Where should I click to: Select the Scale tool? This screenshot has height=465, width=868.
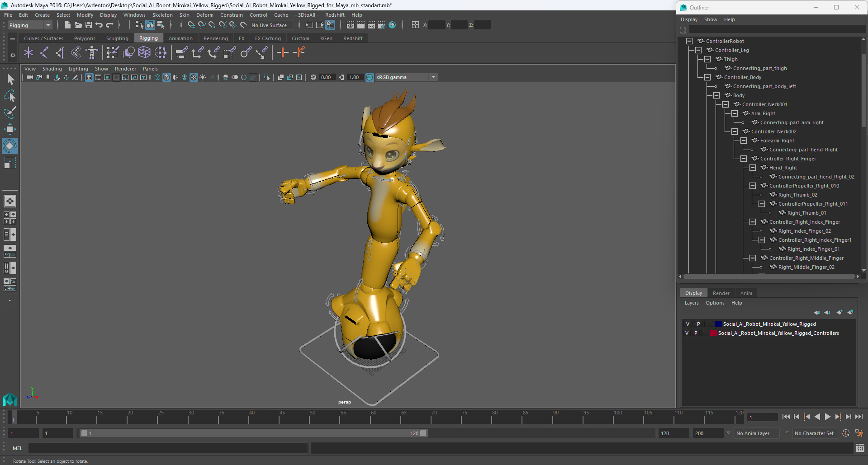[x=10, y=163]
